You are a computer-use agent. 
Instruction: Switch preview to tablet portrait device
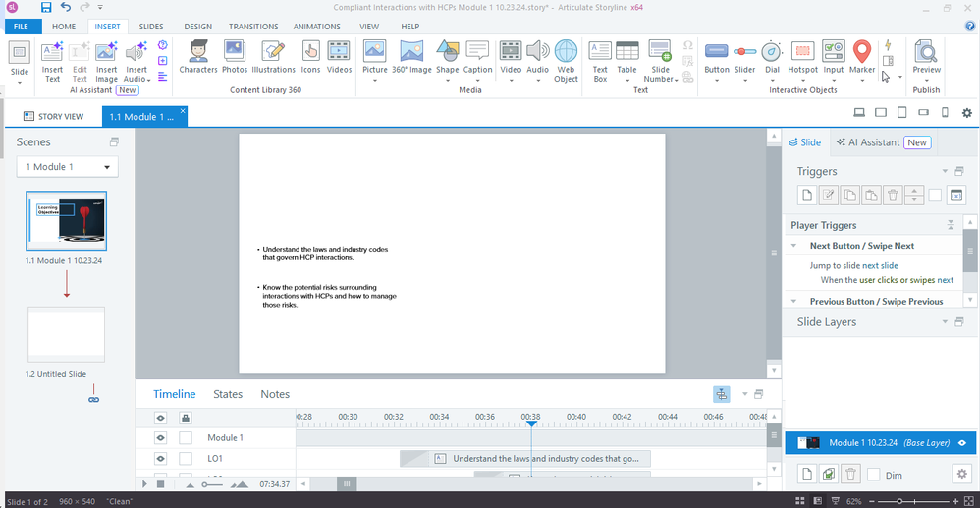pos(901,113)
